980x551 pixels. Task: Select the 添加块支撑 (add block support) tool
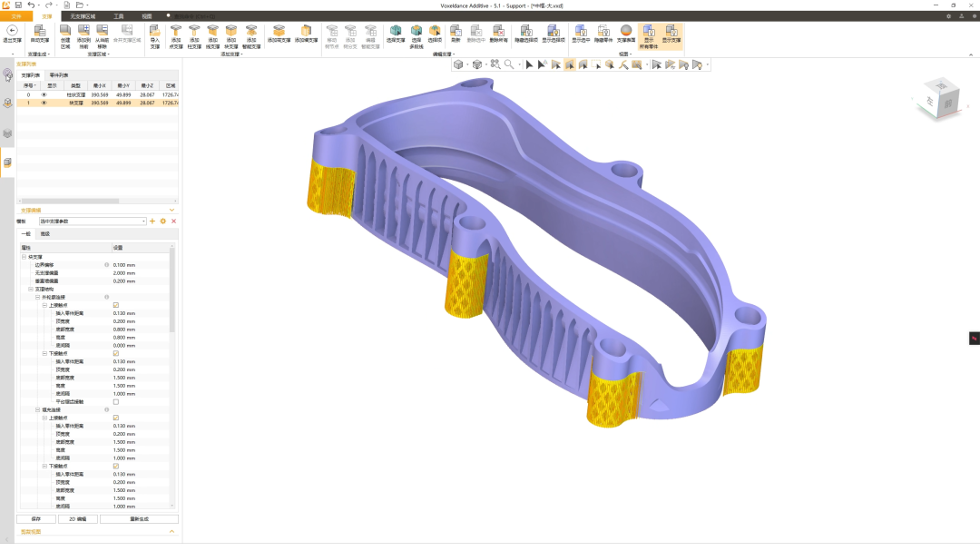tap(230, 34)
